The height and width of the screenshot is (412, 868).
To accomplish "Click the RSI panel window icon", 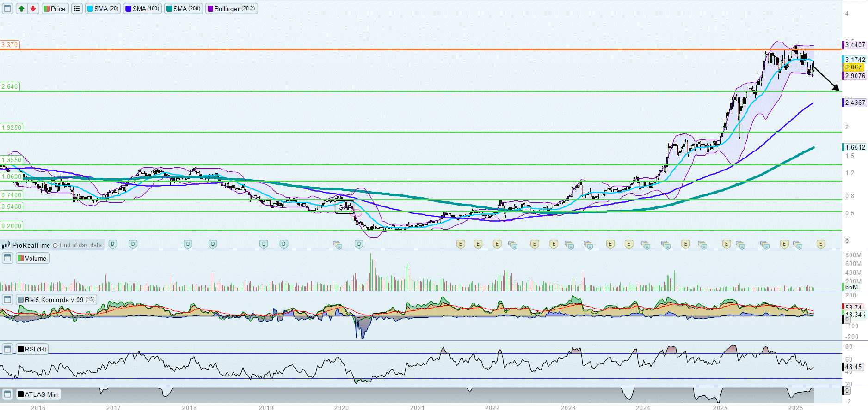I will point(7,349).
